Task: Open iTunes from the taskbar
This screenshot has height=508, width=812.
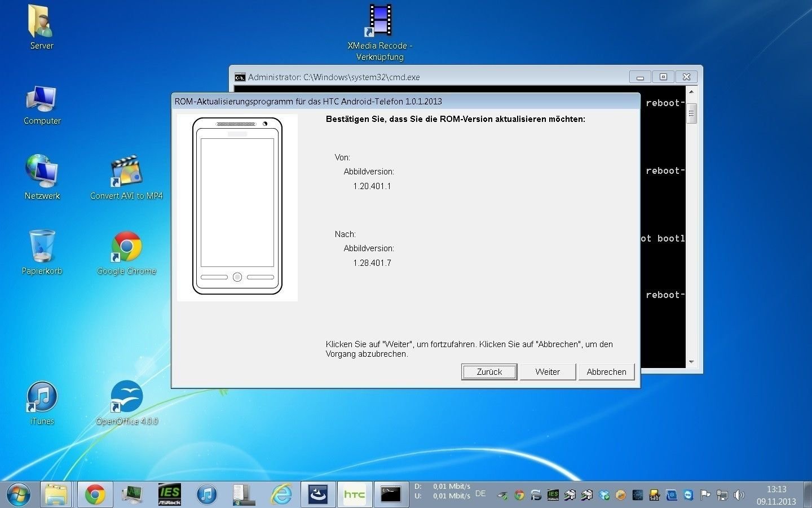Action: pos(206,495)
